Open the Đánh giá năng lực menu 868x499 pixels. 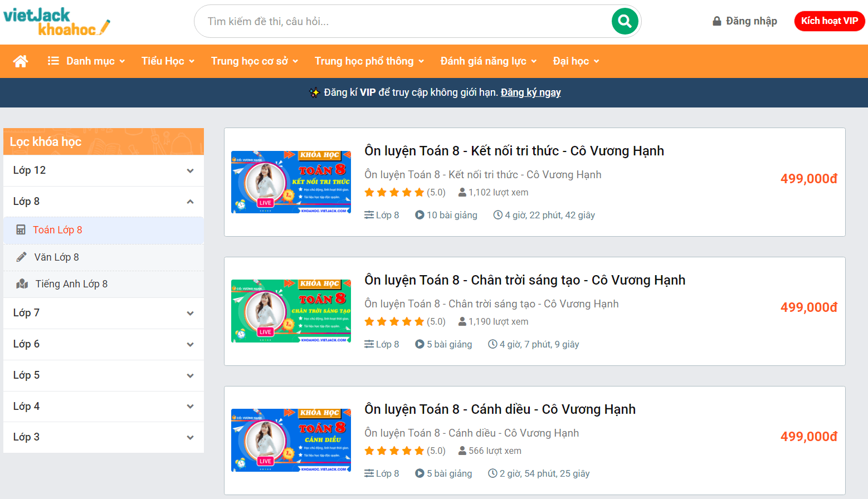pyautogui.click(x=489, y=61)
